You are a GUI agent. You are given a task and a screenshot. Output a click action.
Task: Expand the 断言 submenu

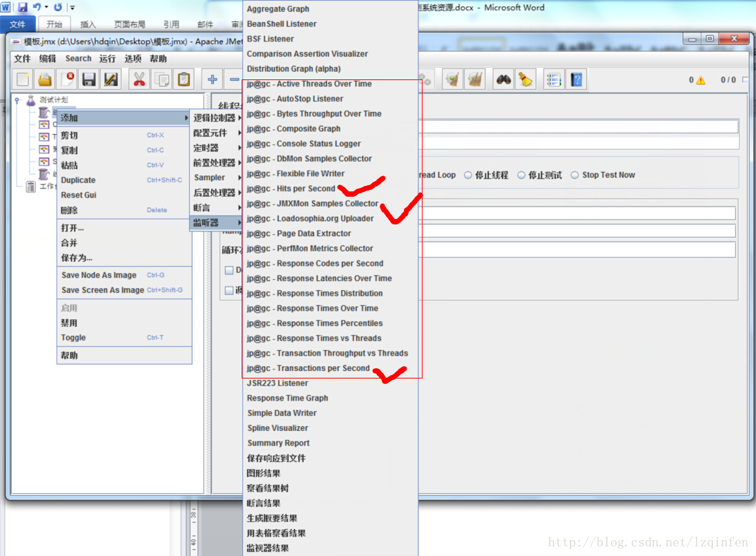tap(217, 208)
